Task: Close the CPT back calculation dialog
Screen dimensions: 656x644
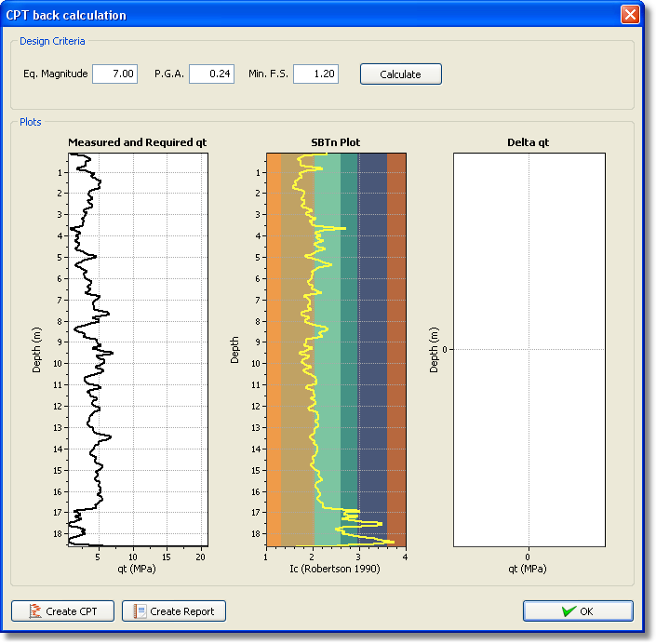Action: click(631, 15)
